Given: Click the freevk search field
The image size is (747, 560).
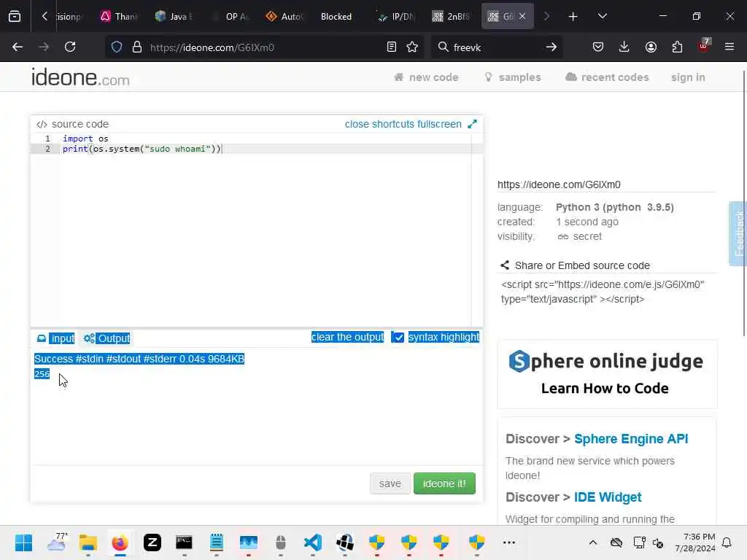Looking at the screenshot, I should [495, 47].
